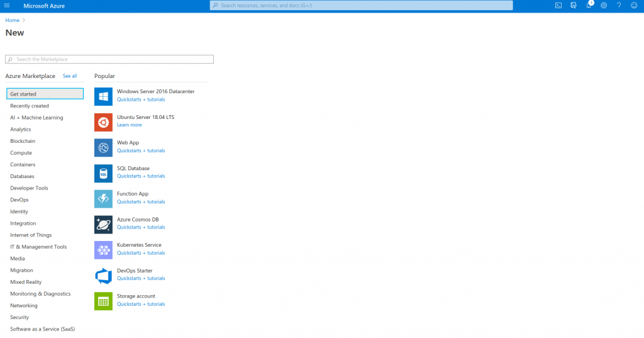644x338 pixels.
Task: Launch Cloud Shell from top bar
Action: click(x=558, y=5)
